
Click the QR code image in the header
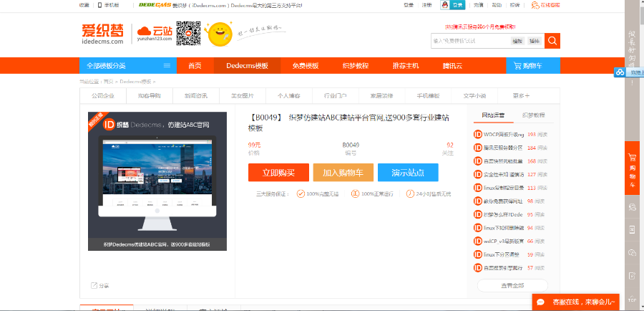pyautogui.click(x=188, y=33)
